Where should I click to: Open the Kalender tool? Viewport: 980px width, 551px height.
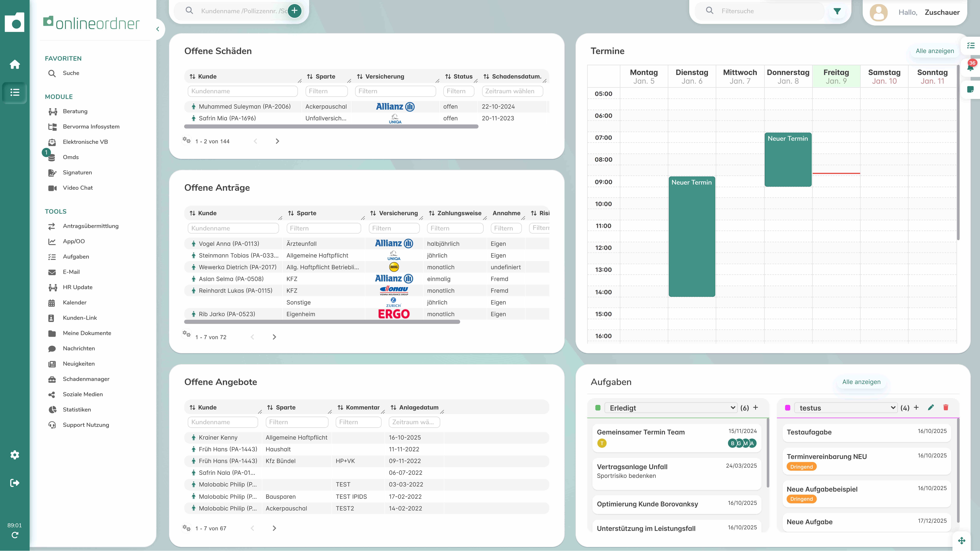[x=75, y=302]
